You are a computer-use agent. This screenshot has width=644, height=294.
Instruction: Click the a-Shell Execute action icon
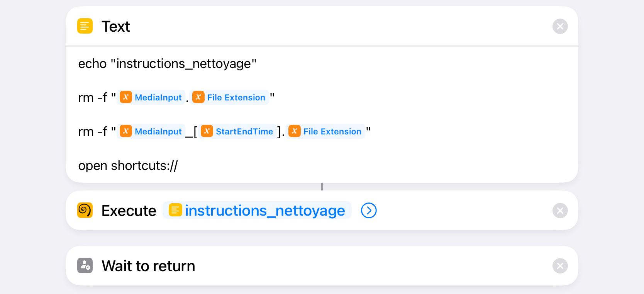coord(85,211)
